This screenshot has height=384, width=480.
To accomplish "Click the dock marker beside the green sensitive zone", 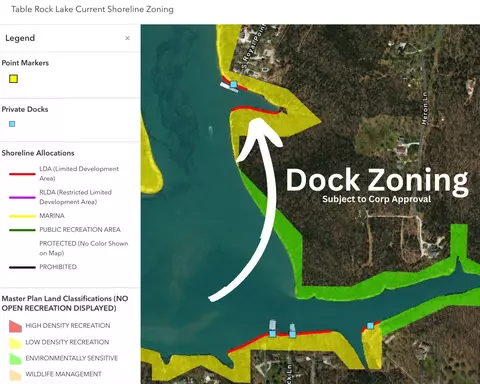I will coord(370,326).
